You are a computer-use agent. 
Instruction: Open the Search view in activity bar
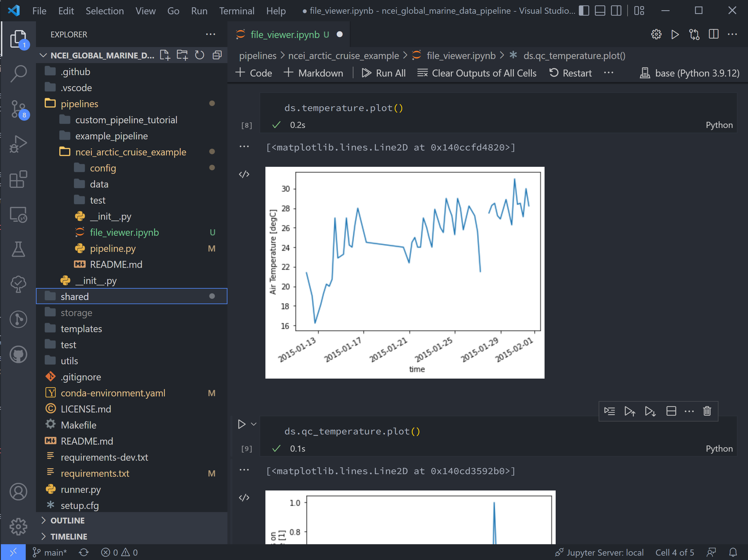[18, 73]
